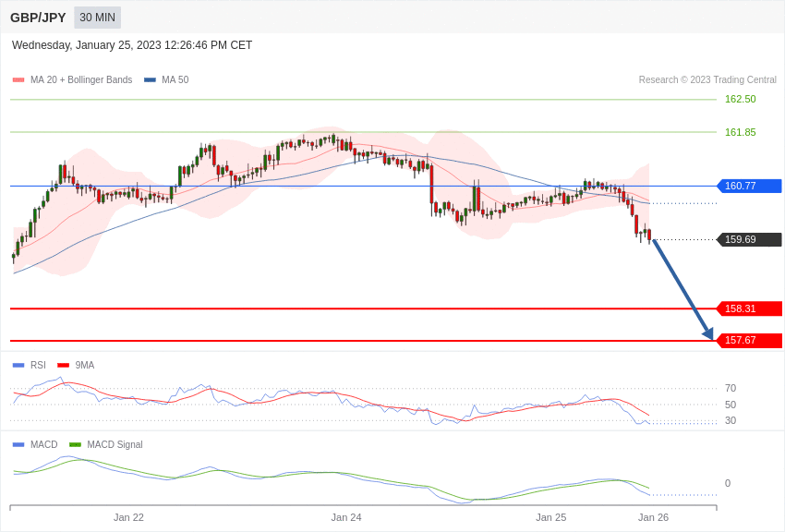
Task: Click the 160.77 pivot price tag
Action: pos(750,186)
